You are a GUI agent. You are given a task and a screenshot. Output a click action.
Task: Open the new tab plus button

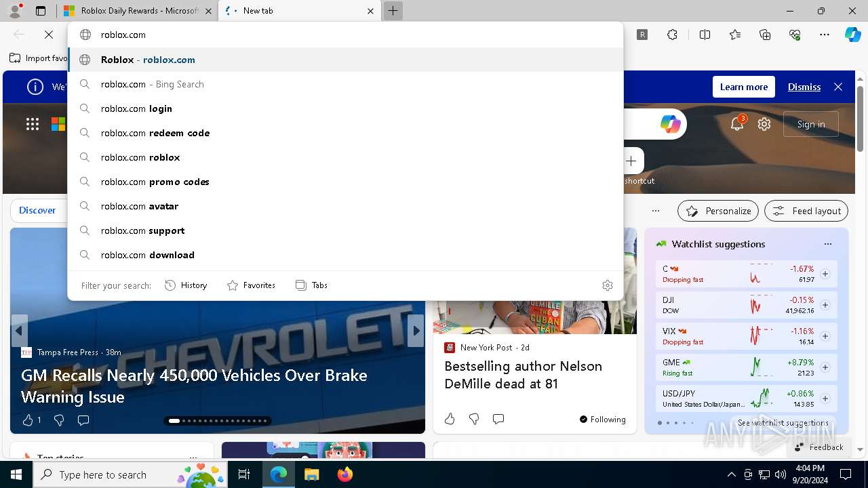click(x=393, y=11)
